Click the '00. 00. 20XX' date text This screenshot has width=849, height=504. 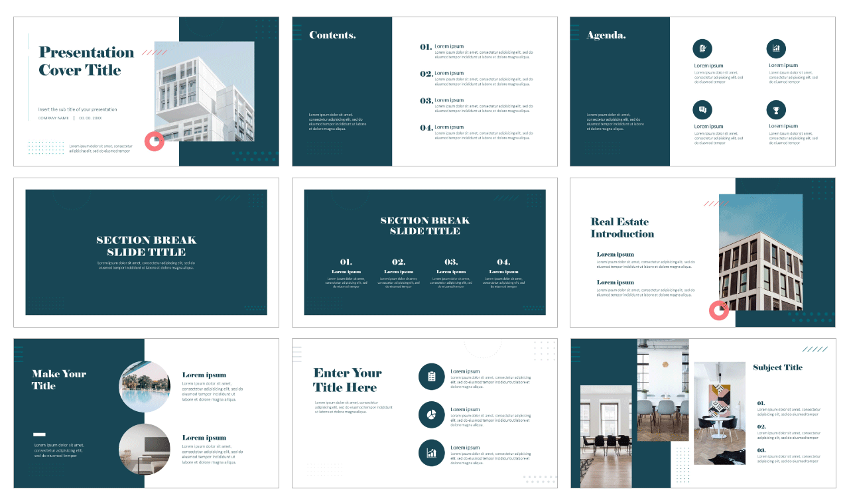(90, 118)
